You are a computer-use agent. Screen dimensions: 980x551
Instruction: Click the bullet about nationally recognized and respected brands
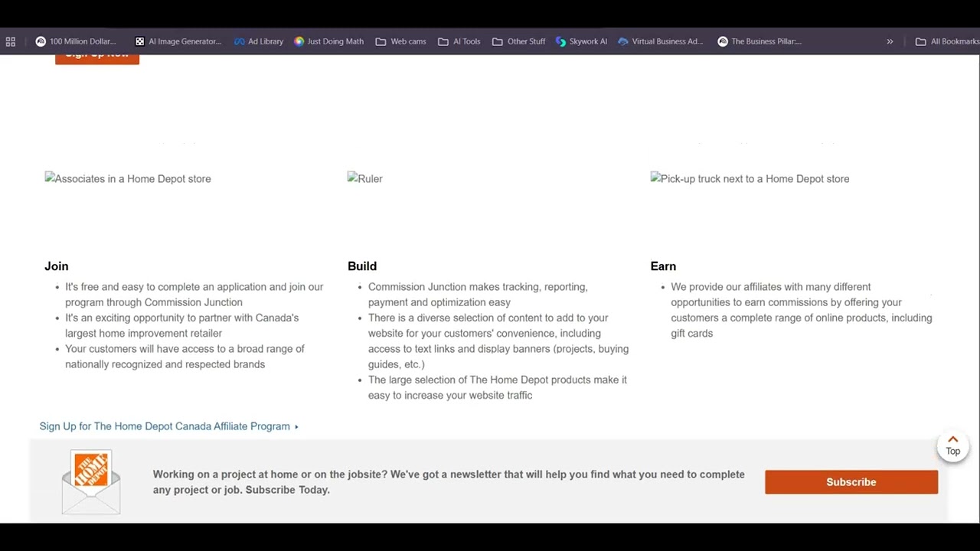185,357
